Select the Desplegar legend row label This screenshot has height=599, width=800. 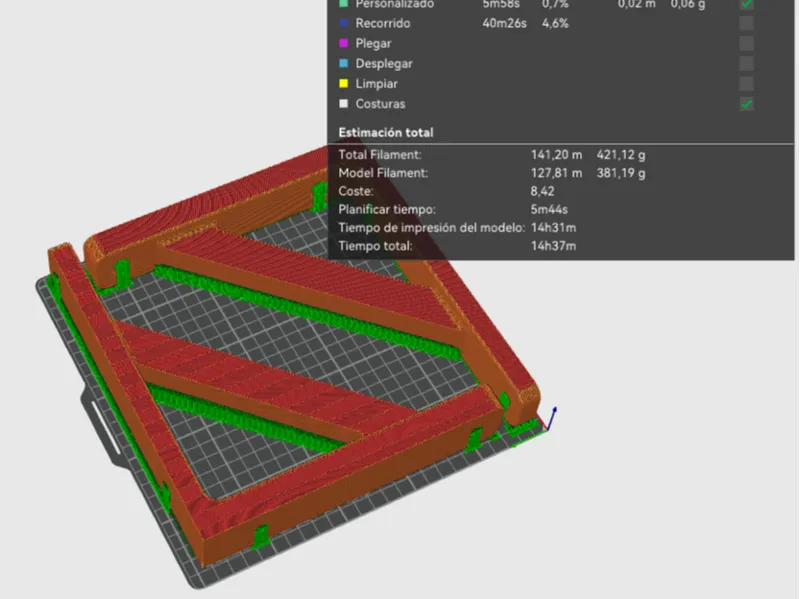click(384, 64)
